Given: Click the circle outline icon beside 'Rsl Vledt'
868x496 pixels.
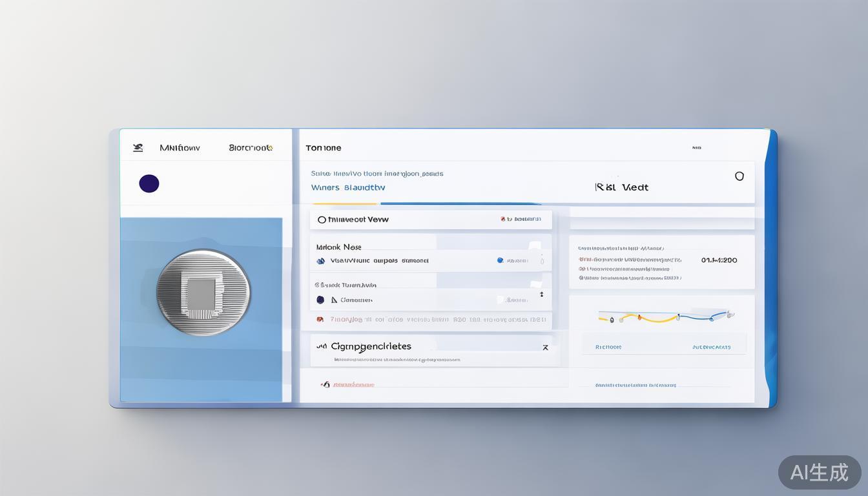Looking at the screenshot, I should pos(739,176).
